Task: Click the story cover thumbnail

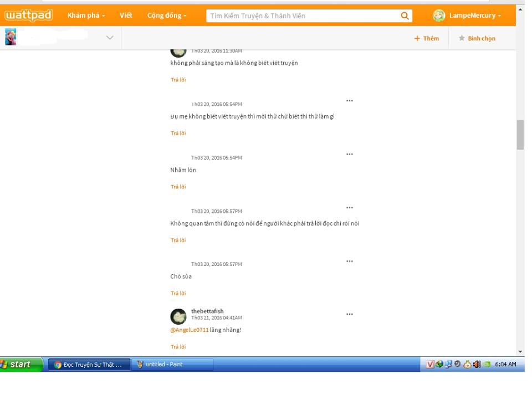Action: (x=11, y=37)
